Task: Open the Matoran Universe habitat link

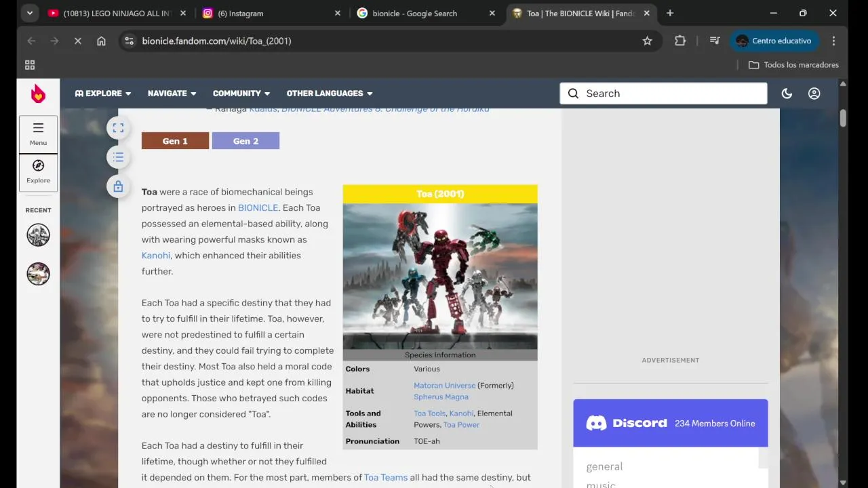Action: click(x=445, y=385)
